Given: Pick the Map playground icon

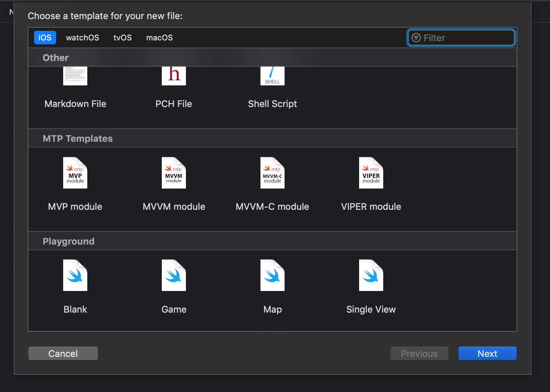Looking at the screenshot, I should pyautogui.click(x=273, y=275).
